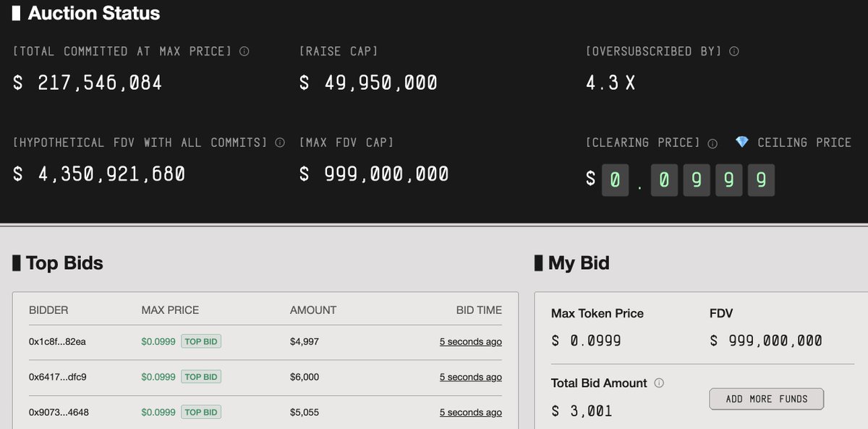Click info icon beside Total Bid Amount
The width and height of the screenshot is (868, 429).
659,383
